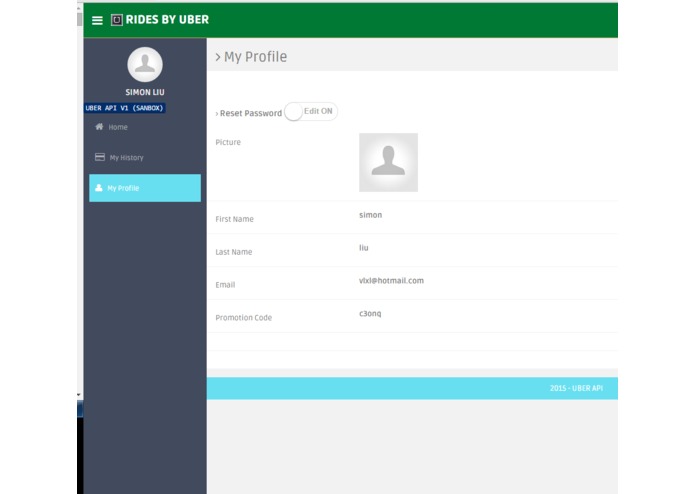Viewport: 695px width, 494px height.
Task: Click the email value vlxl@hotmail.com
Action: (x=391, y=280)
